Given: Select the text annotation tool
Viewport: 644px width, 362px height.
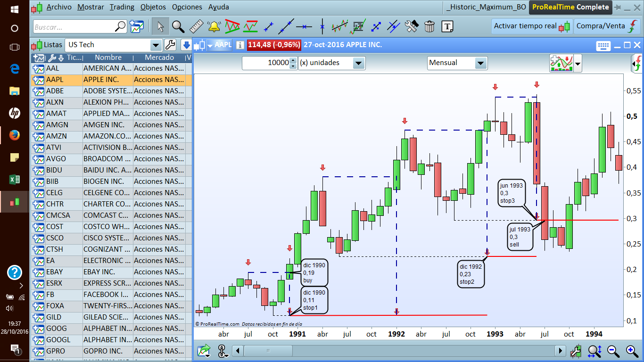Looking at the screenshot, I should point(447,26).
